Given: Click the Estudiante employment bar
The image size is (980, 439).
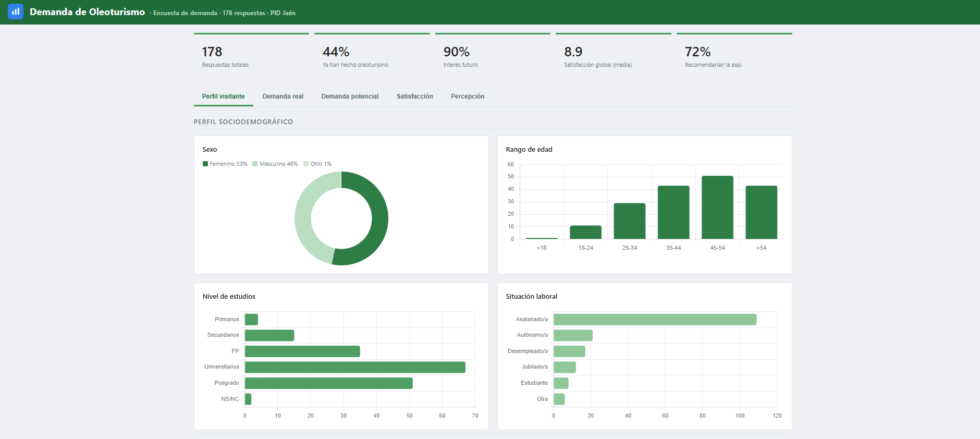Looking at the screenshot, I should coord(561,383).
